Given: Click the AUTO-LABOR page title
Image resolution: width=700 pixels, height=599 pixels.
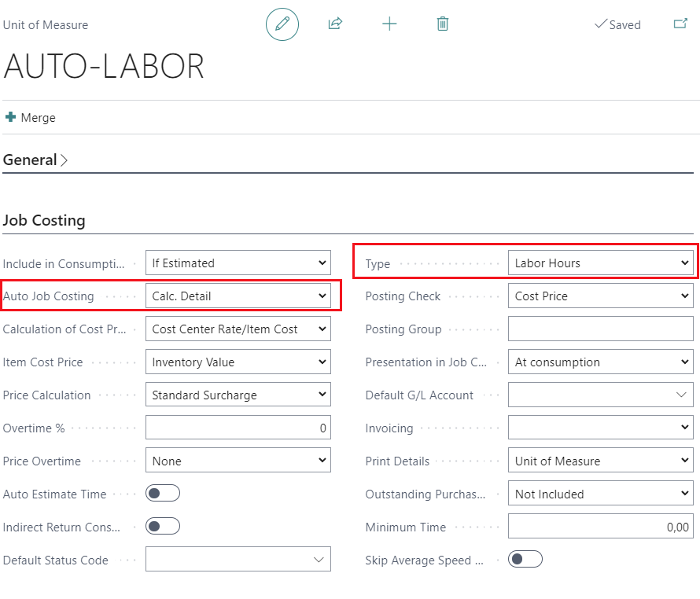Looking at the screenshot, I should 104,66.
